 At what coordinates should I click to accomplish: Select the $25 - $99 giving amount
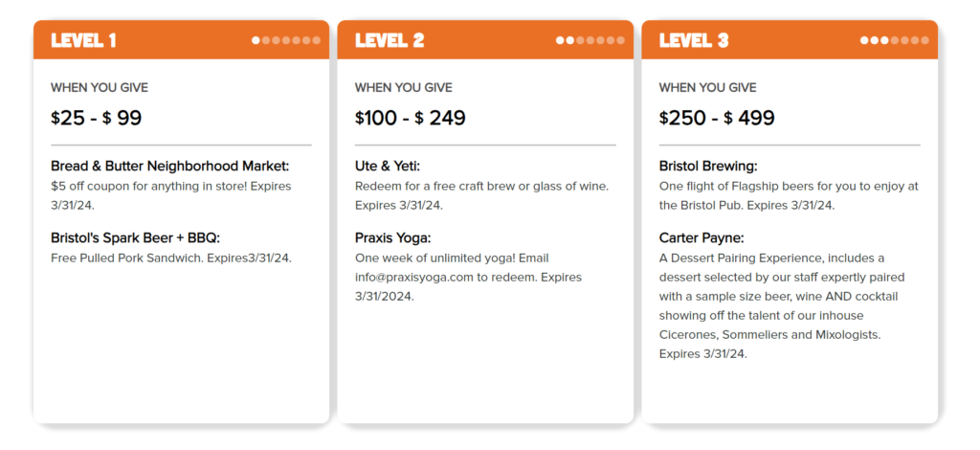click(x=97, y=118)
